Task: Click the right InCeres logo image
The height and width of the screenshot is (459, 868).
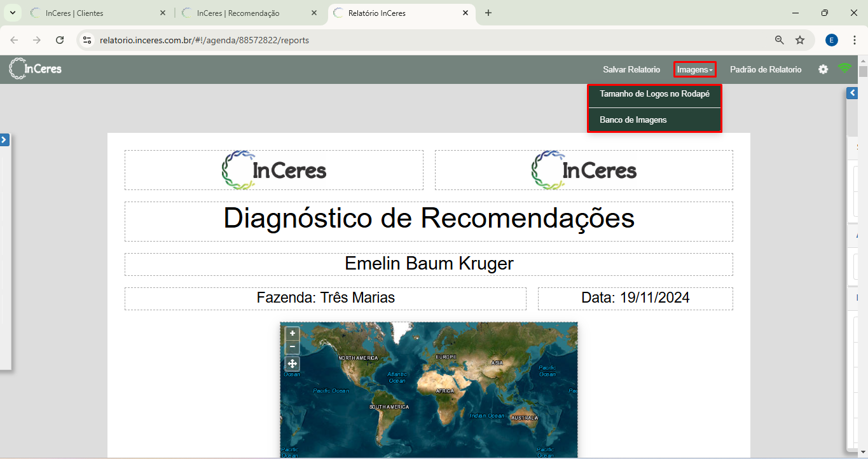Action: tap(584, 170)
